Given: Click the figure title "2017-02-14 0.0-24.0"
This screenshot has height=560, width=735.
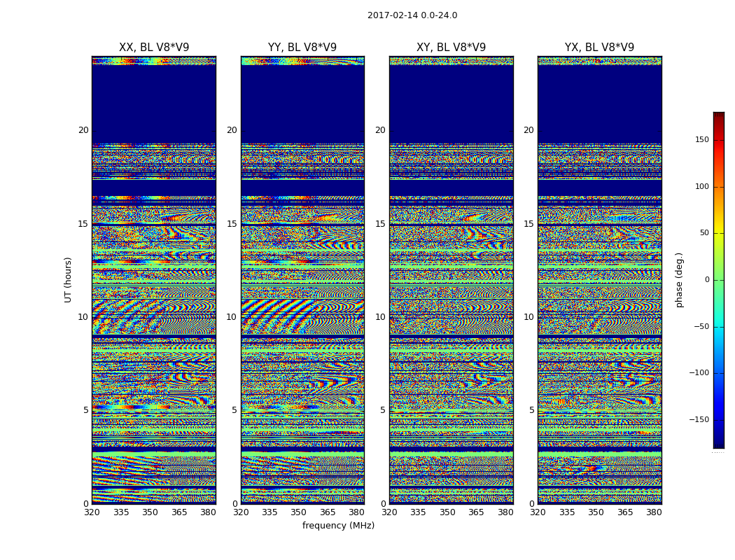Looking at the screenshot, I should (412, 15).
